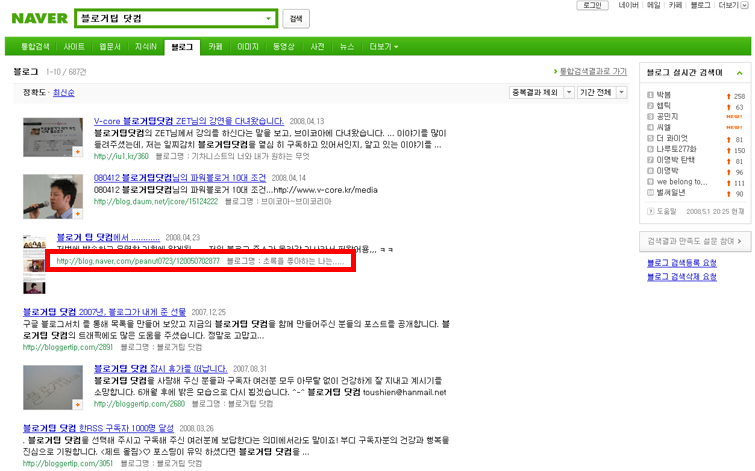Open the 네이버 link in the top bar

tap(628, 5)
